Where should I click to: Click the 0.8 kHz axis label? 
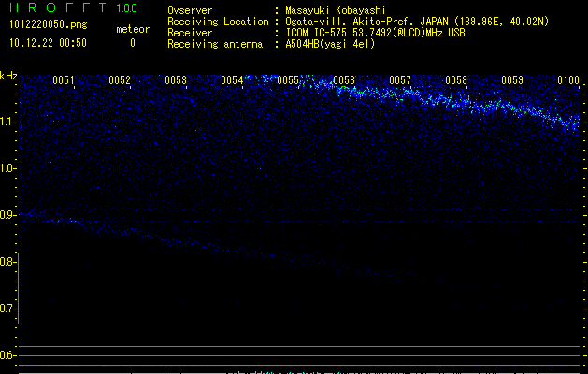[7, 262]
